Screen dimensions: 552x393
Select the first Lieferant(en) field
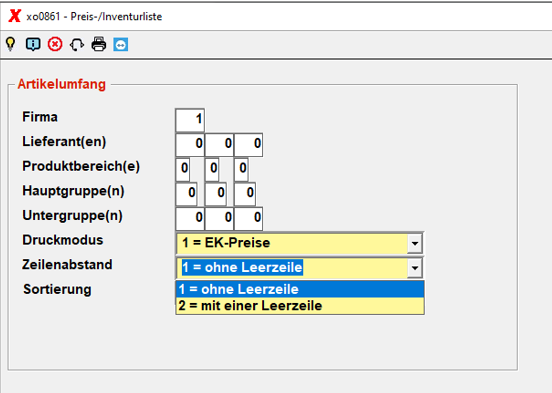190,144
